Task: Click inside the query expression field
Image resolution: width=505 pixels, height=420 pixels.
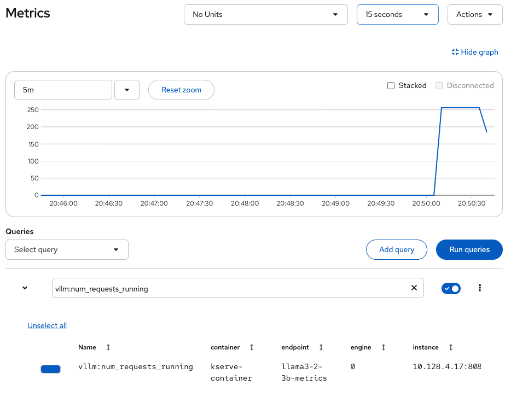Action: pyautogui.click(x=219, y=288)
